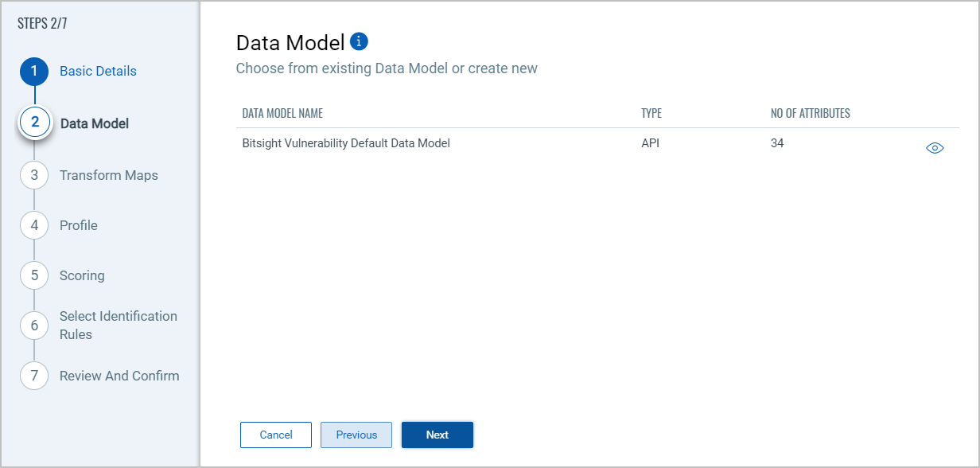Select Bitsight Vulnerability Default Data Model row

tap(346, 144)
